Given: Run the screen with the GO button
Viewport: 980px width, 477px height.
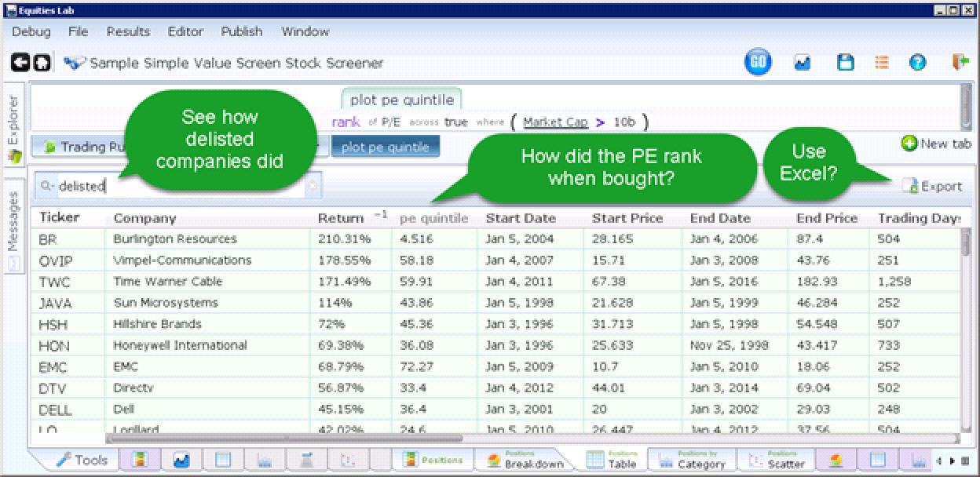Looking at the screenshot, I should [758, 64].
